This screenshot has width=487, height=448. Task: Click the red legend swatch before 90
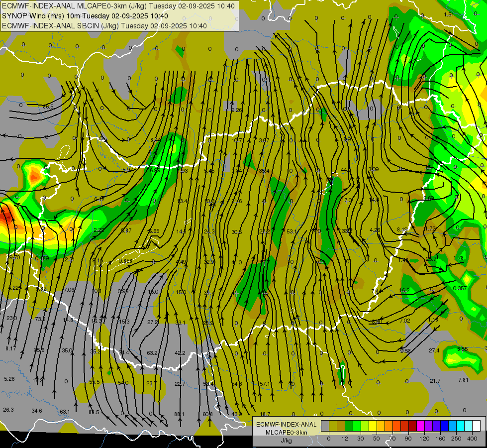pos(405,426)
